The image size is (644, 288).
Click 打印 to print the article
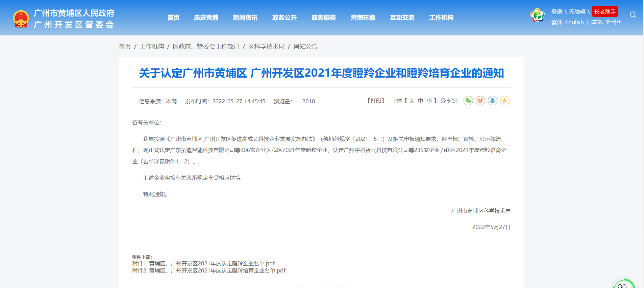point(376,101)
